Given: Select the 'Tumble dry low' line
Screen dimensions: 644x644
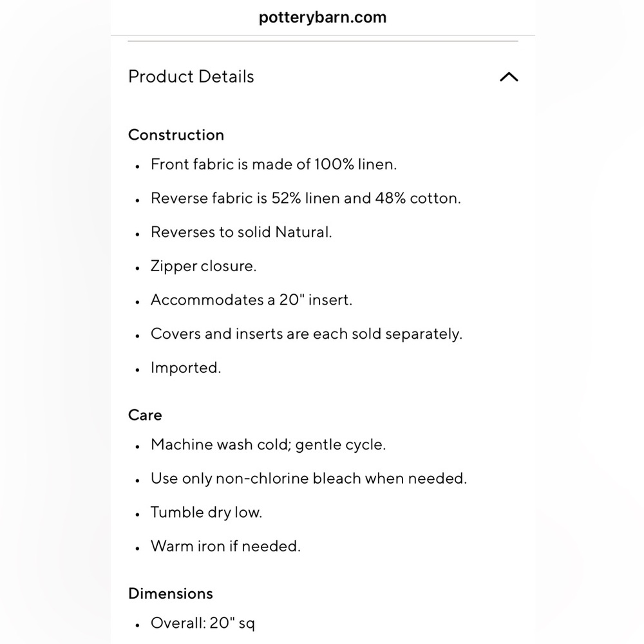Looking at the screenshot, I should [206, 512].
